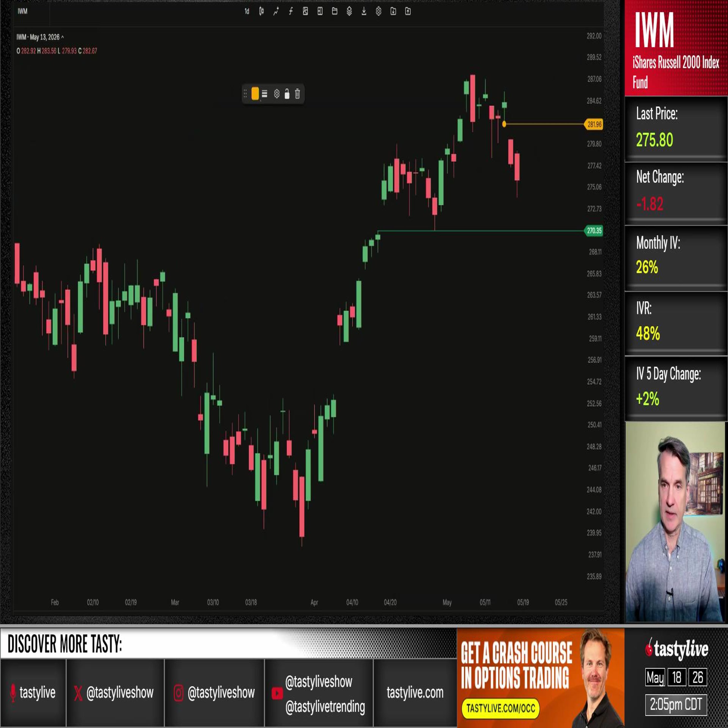
Task: Click the Apr date axis label
Action: (314, 602)
